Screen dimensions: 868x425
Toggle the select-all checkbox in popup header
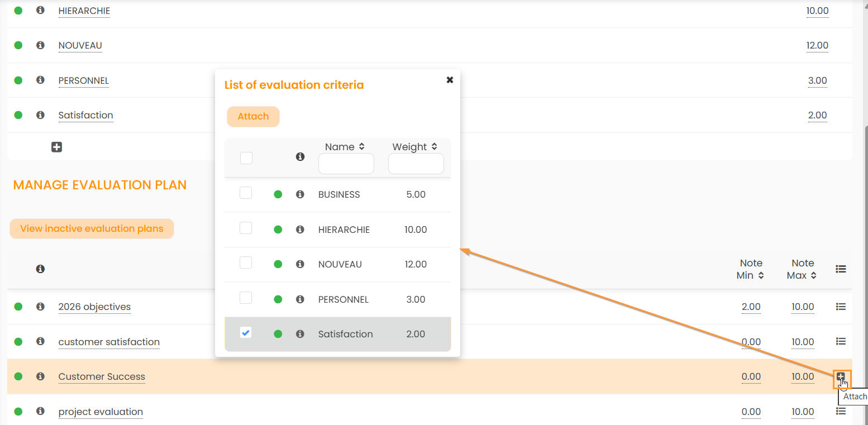[246, 158]
